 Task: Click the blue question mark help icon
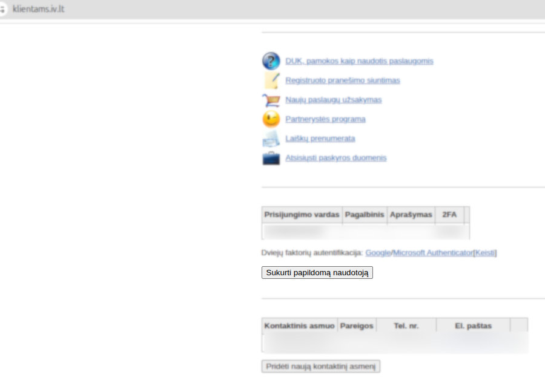[271, 61]
